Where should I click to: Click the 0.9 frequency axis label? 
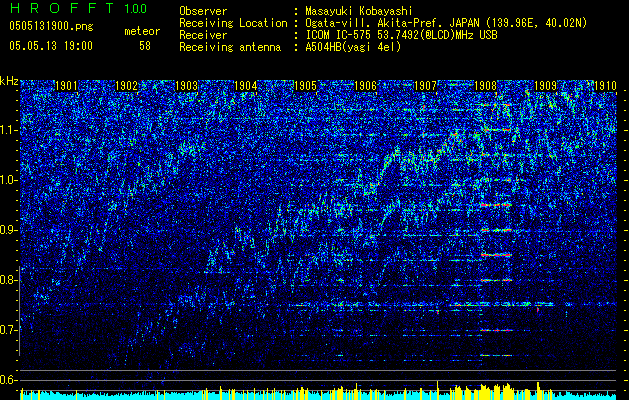click(x=8, y=230)
